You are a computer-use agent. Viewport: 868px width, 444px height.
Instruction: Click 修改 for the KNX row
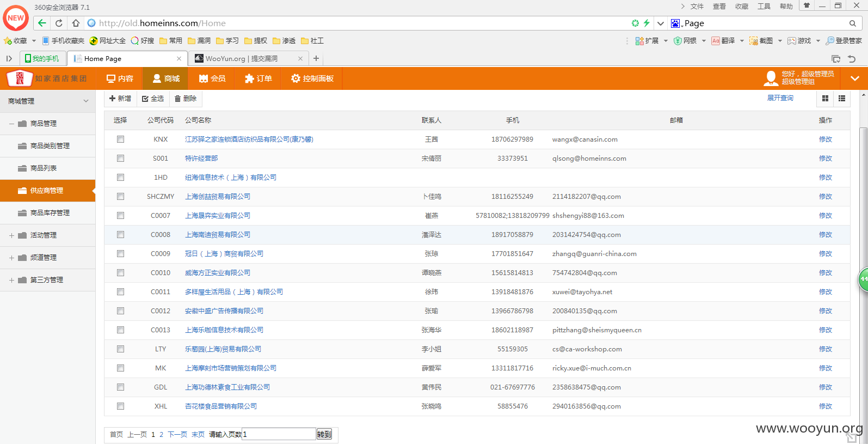click(x=826, y=139)
